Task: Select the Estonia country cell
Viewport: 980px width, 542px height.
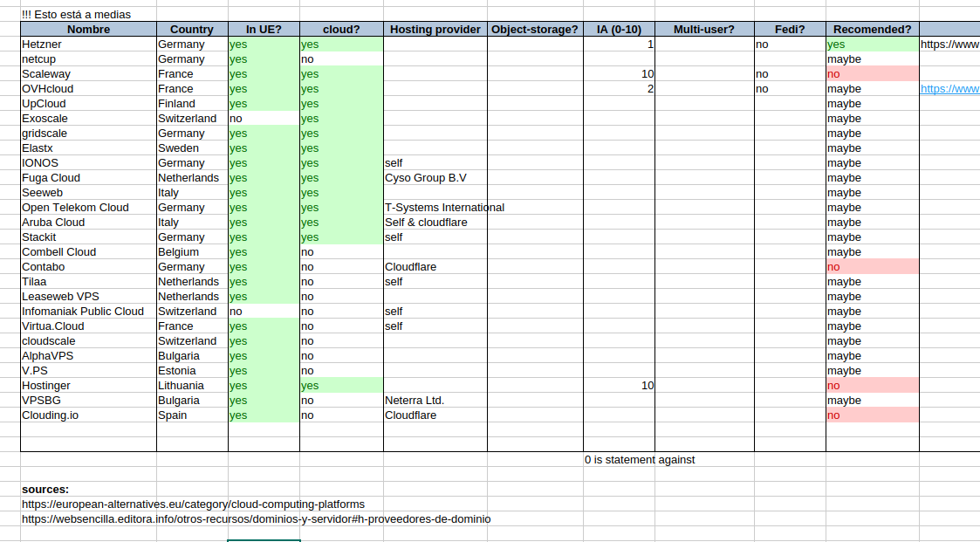Action: [x=192, y=371]
